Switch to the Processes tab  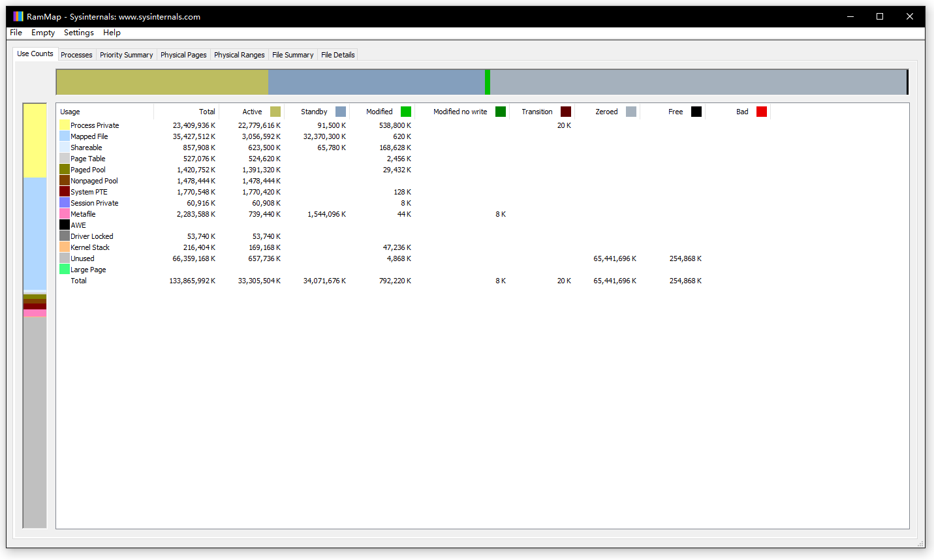click(x=76, y=55)
